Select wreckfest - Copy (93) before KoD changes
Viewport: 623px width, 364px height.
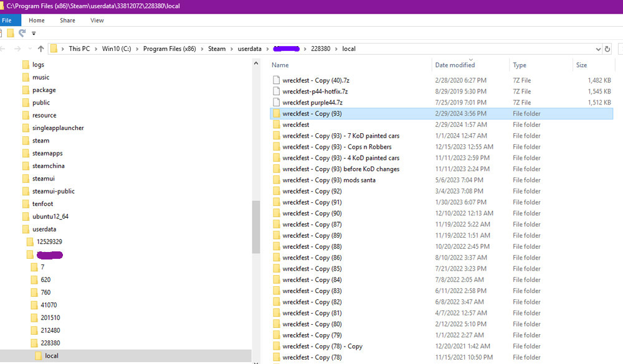point(341,169)
